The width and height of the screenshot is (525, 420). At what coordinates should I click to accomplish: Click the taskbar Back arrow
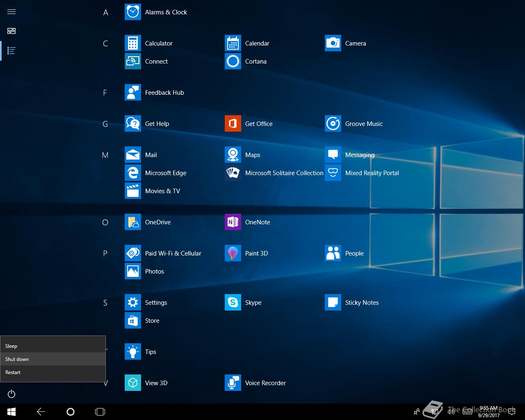coord(41,411)
